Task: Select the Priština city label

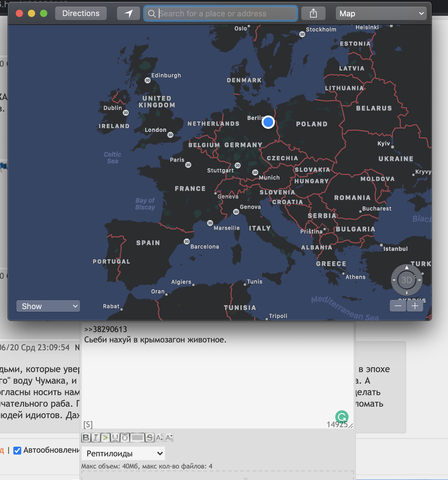Action: [x=311, y=231]
